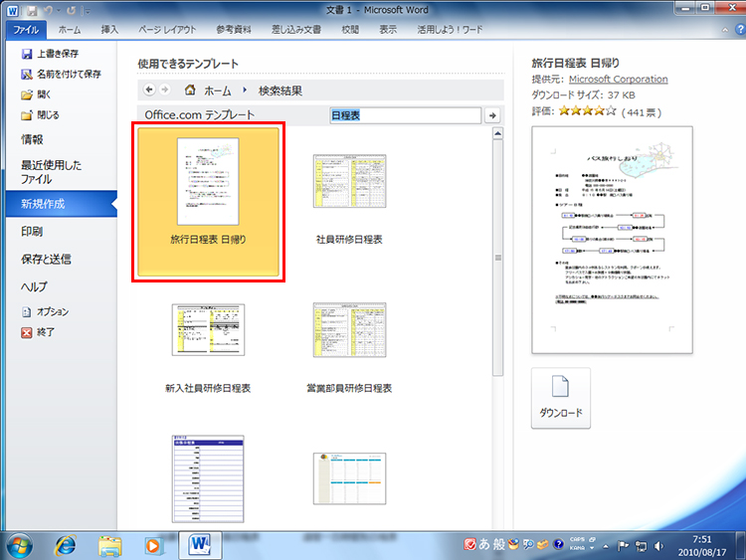Select 新規作成 in the sidebar
The image size is (746, 560).
(x=62, y=204)
